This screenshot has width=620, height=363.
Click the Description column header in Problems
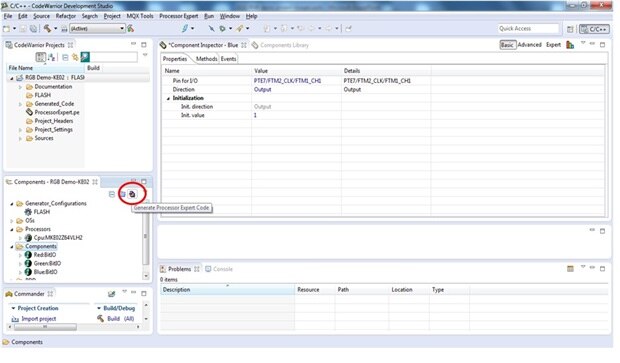(x=227, y=290)
